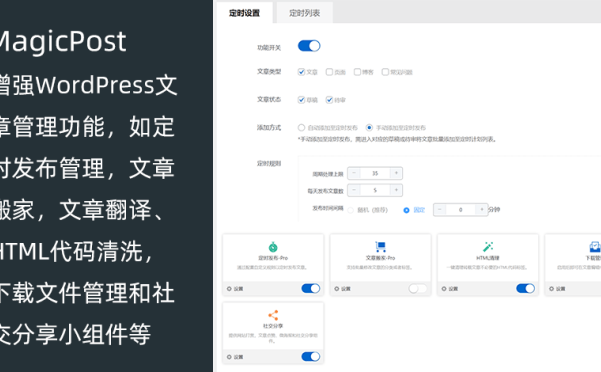Viewport: 601px width, 372px height.
Task: Click the cart icon on 文章搬家-Pro card
Action: click(380, 246)
